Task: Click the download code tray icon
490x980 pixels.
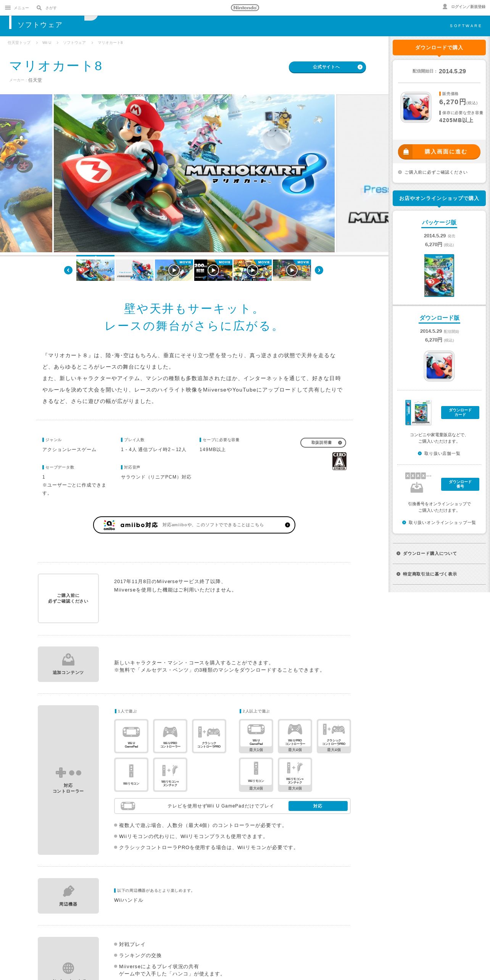Action: coord(417,487)
